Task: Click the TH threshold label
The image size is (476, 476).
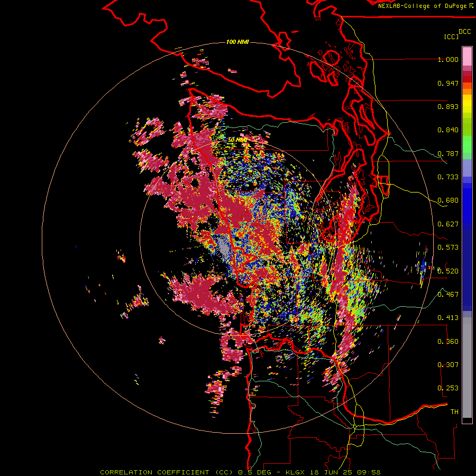Action: point(454,412)
